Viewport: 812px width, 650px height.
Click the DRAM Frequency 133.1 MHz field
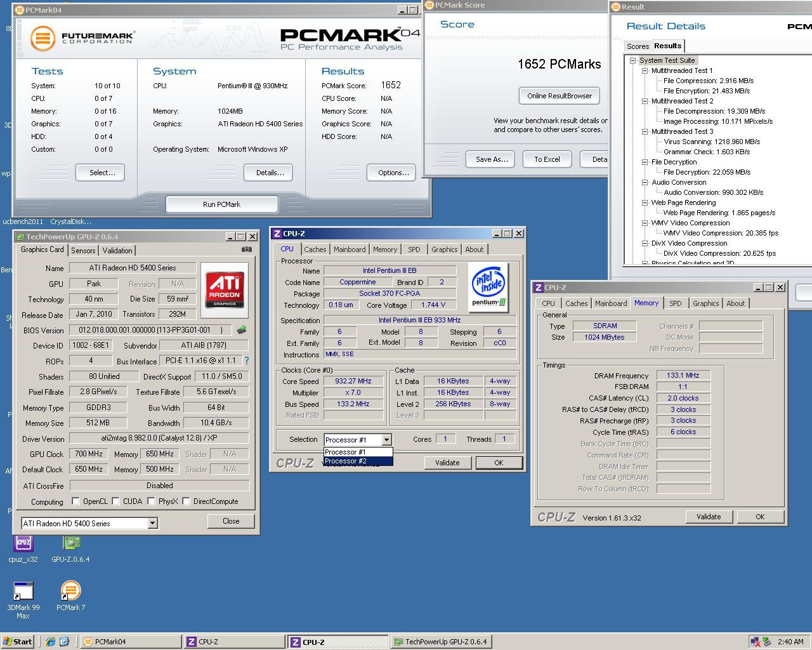point(683,375)
